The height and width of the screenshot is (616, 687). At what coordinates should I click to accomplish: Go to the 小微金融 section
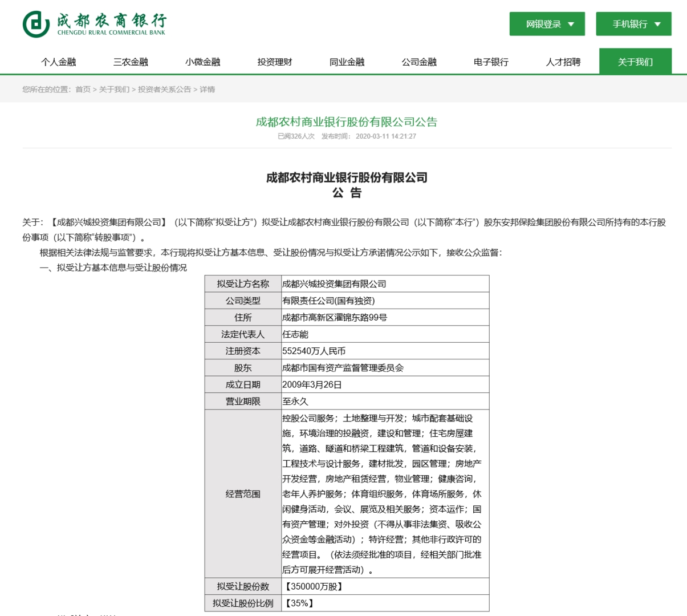click(202, 62)
